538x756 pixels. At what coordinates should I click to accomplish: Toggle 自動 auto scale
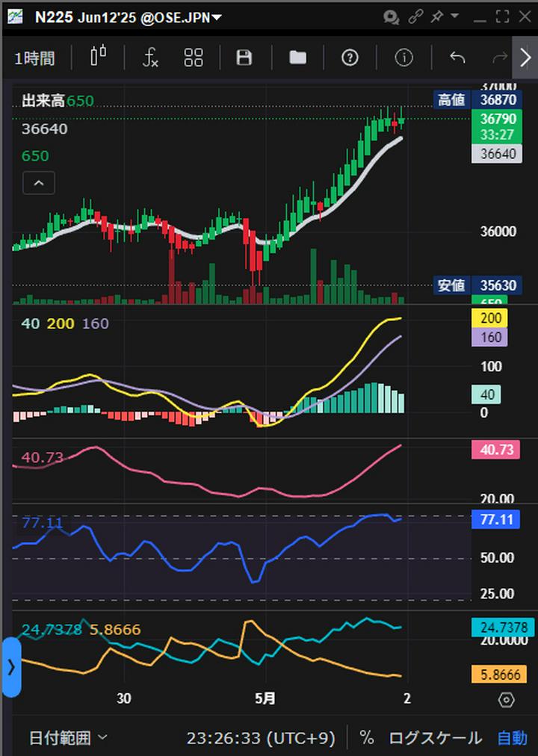pos(512,738)
